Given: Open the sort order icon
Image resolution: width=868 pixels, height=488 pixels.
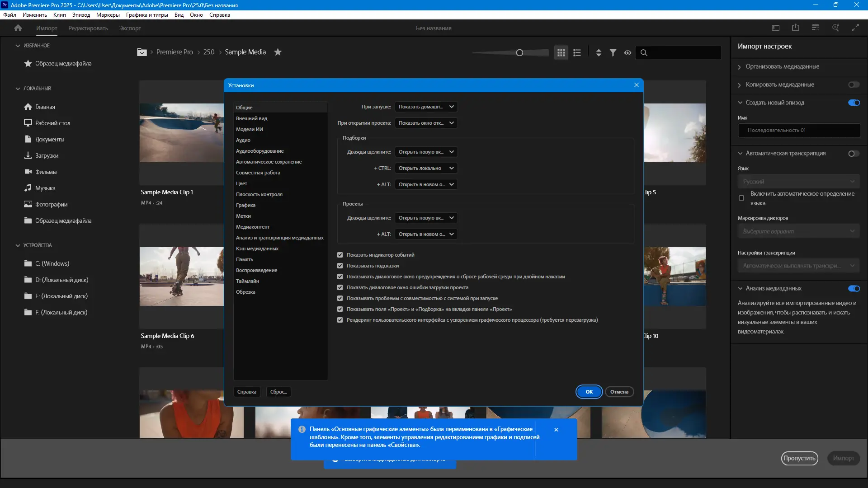Looking at the screenshot, I should (x=599, y=52).
